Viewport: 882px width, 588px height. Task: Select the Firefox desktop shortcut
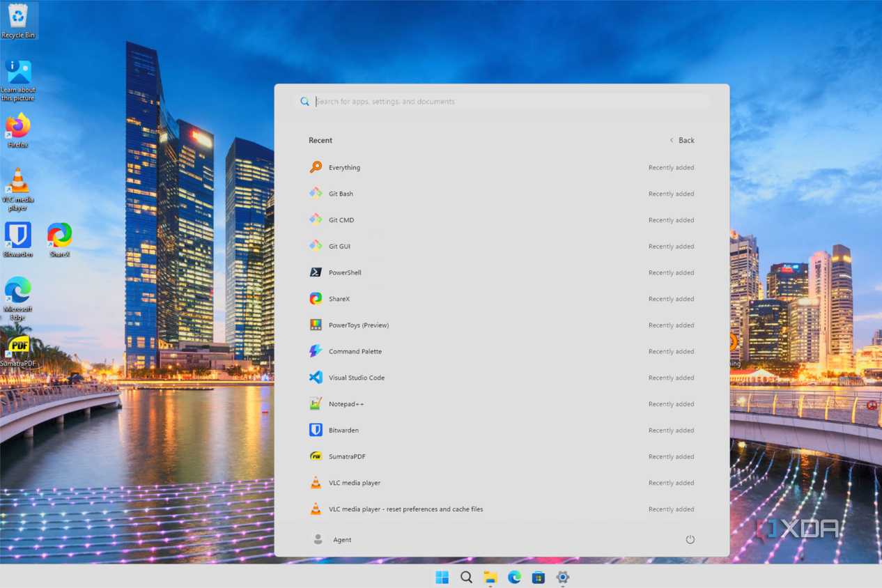coord(18,130)
